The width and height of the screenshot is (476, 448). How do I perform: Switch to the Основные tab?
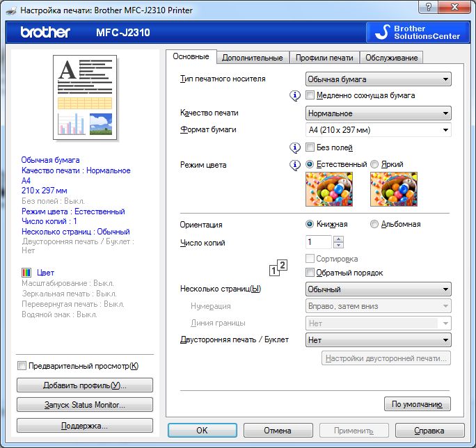(191, 56)
